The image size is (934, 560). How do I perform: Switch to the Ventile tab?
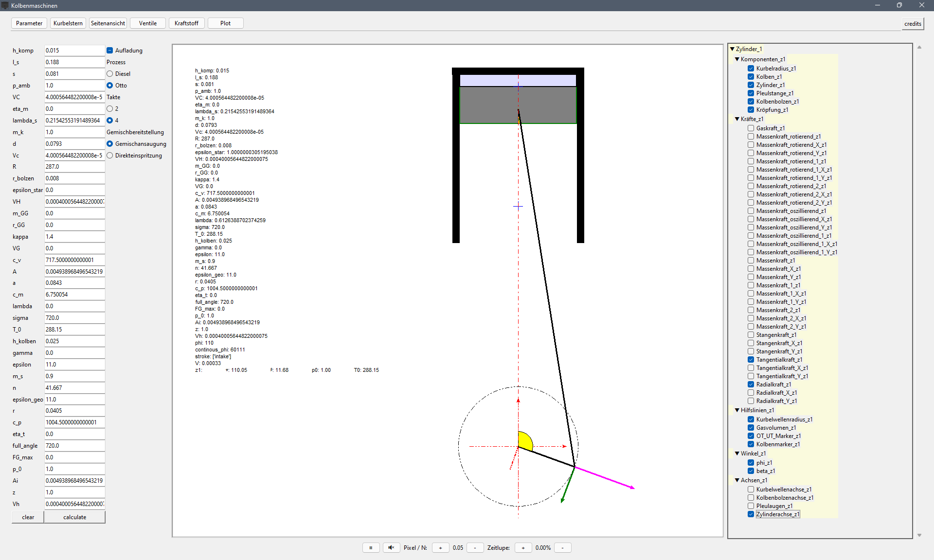[x=148, y=23]
